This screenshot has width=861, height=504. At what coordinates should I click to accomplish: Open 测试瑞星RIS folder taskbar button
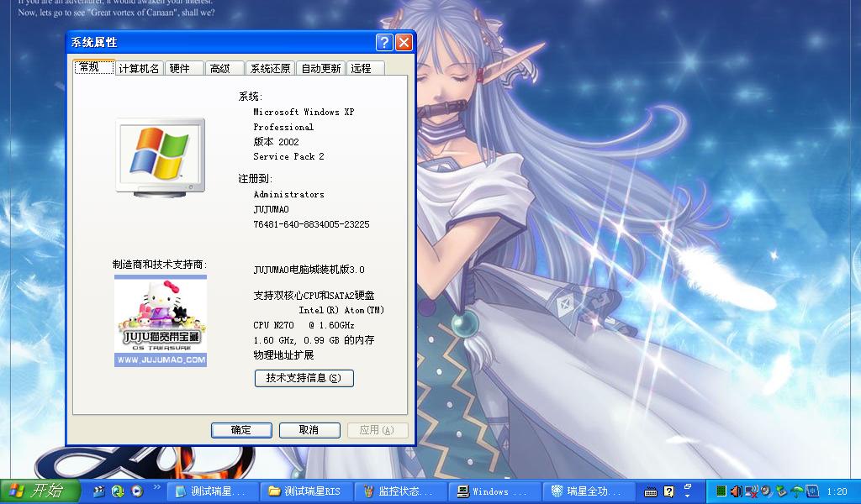click(305, 491)
